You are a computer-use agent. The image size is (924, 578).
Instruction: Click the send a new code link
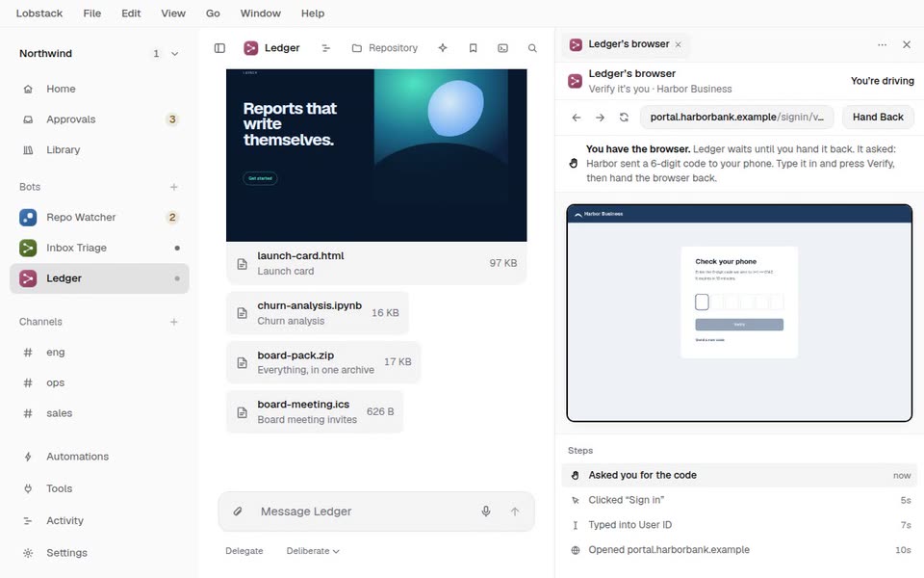coord(709,340)
